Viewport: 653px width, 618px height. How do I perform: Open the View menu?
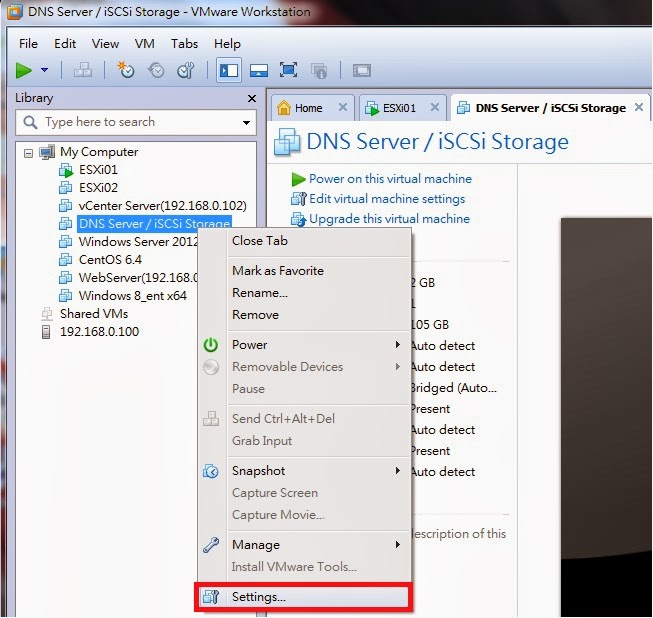[x=105, y=44]
